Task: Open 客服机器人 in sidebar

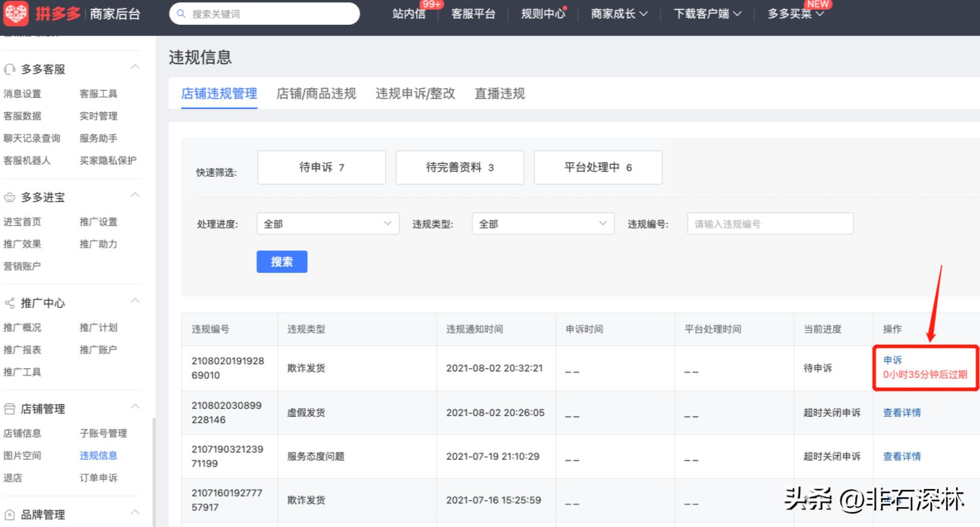Action: (27, 160)
